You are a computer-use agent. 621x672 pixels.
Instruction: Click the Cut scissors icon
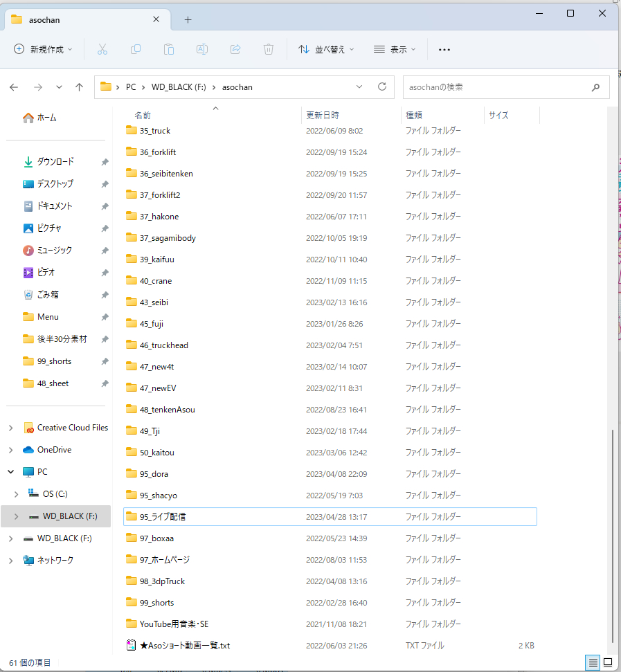tap(102, 49)
